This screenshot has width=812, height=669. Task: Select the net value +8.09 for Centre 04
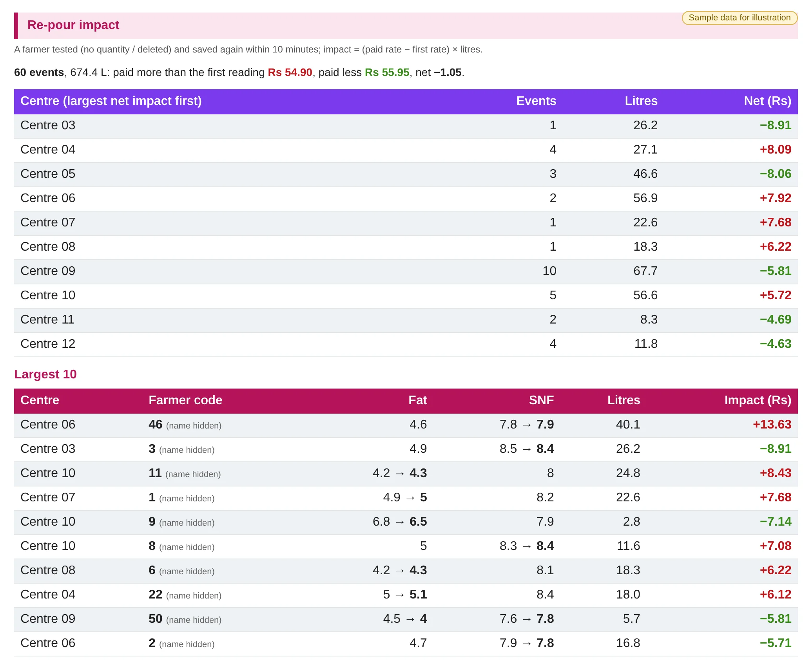click(776, 150)
